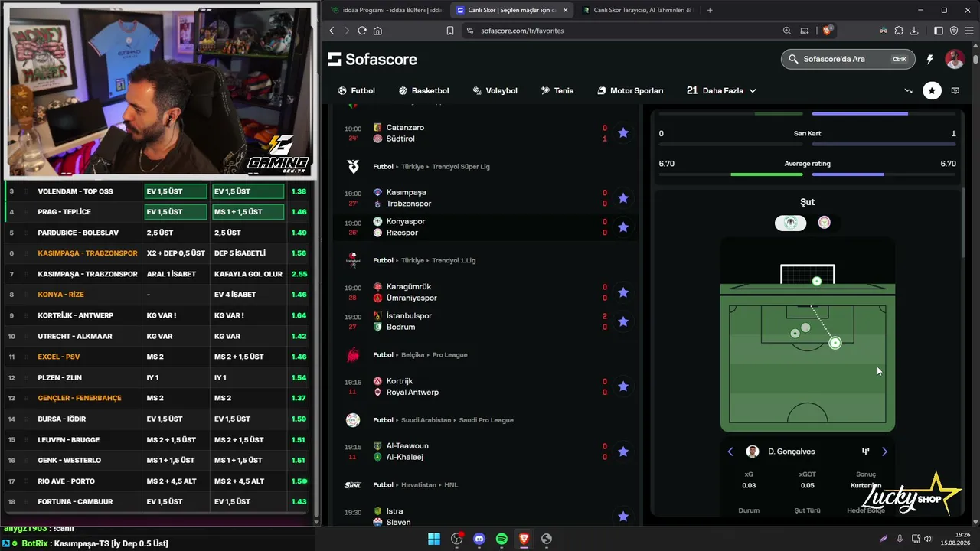Click the Average rating comparison bar
This screenshot has width=980, height=551.
coord(808,174)
